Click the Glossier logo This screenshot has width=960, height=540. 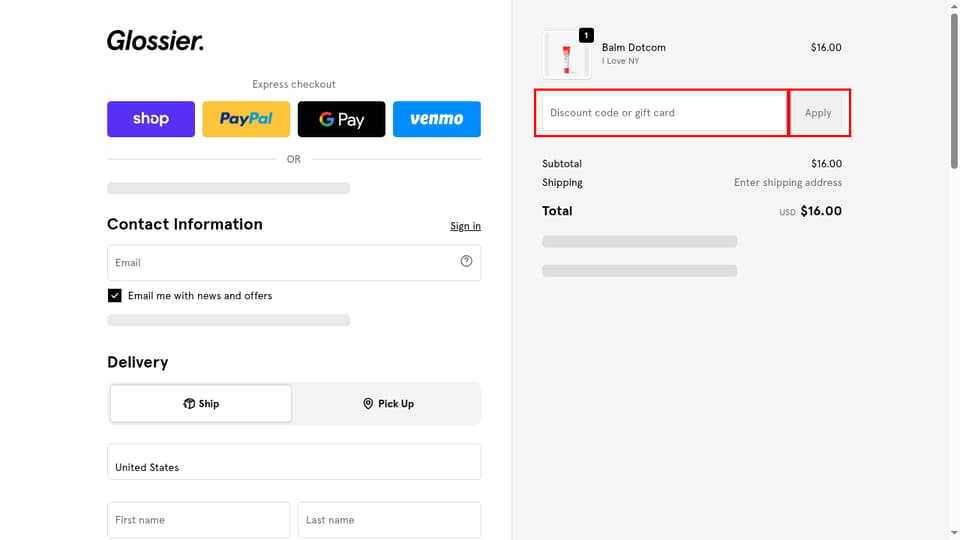[155, 41]
